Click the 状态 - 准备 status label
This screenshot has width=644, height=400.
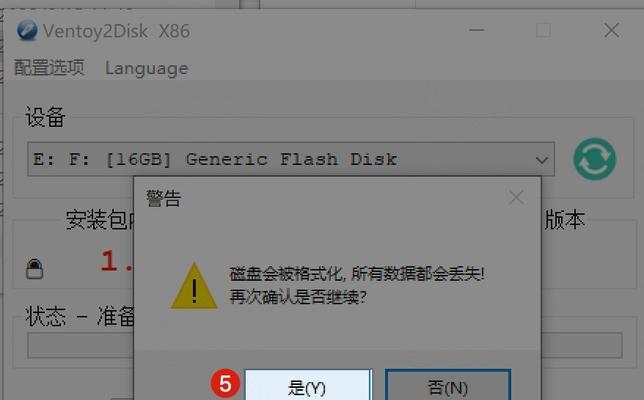click(x=80, y=316)
